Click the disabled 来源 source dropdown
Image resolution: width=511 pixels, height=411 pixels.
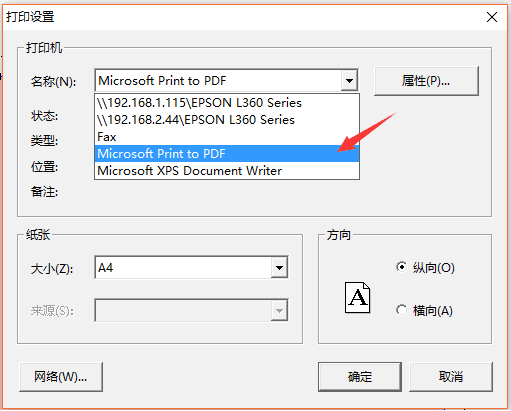point(191,310)
